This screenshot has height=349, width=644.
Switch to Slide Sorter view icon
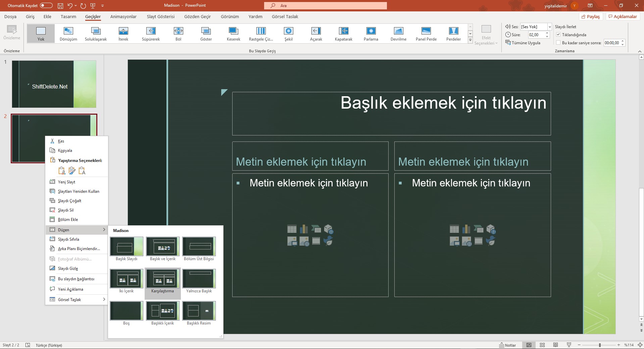point(542,345)
